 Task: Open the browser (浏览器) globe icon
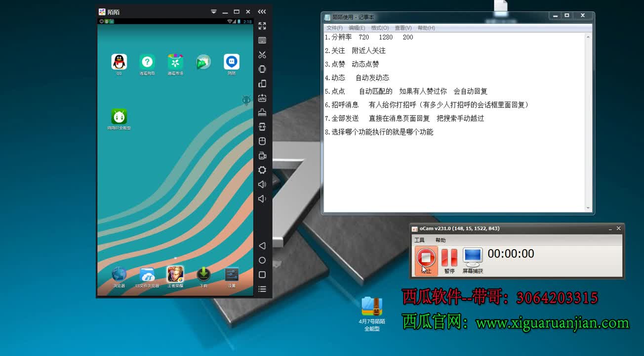coord(119,274)
